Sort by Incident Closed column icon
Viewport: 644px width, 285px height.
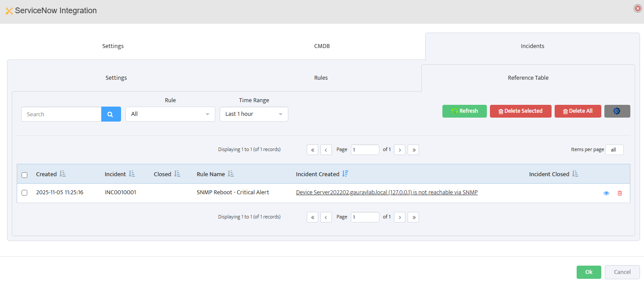tap(575, 174)
